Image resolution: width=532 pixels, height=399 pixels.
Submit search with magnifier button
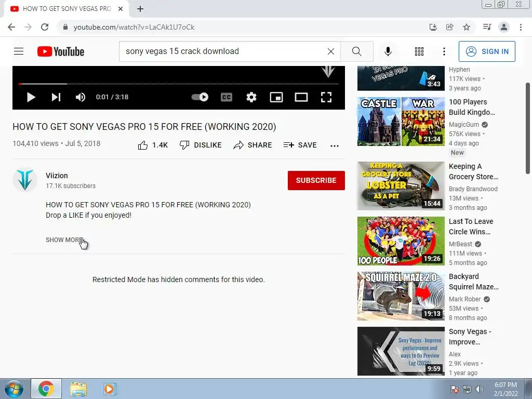(x=356, y=51)
